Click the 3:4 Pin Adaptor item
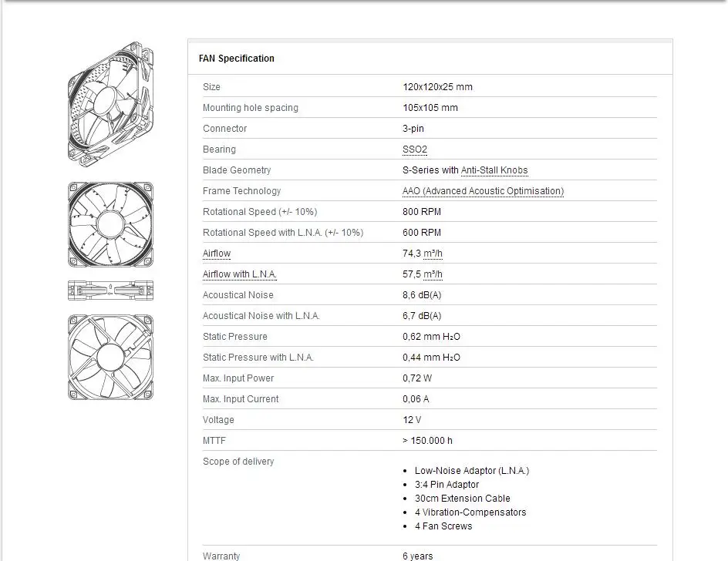Image resolution: width=728 pixels, height=561 pixels. pyautogui.click(x=447, y=485)
